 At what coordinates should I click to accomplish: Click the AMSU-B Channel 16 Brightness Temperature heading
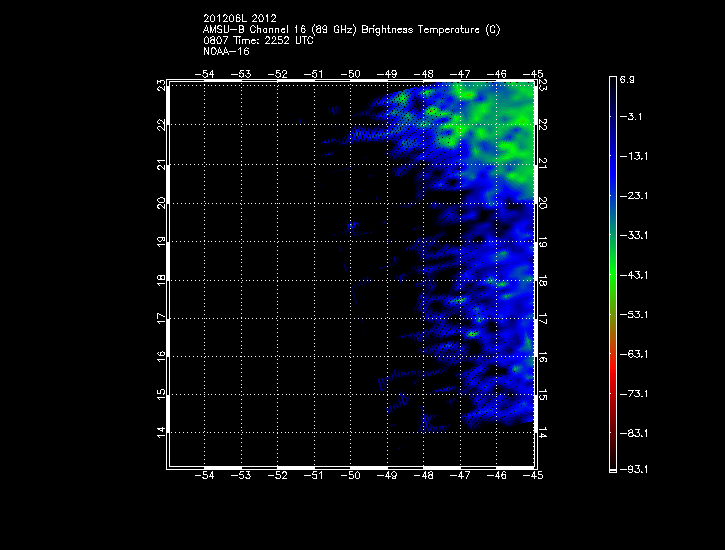(x=351, y=29)
